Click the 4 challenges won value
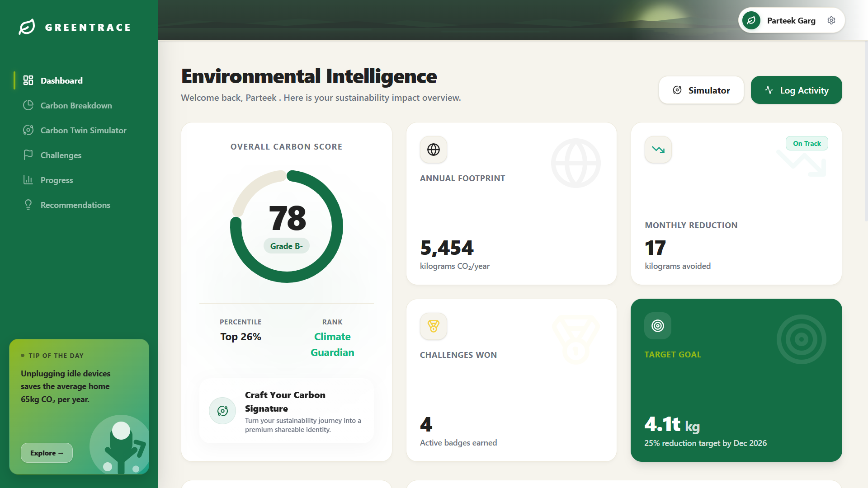This screenshot has height=488, width=868. point(426,424)
